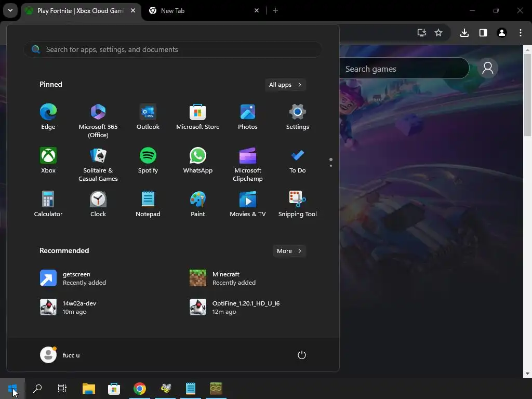Click install app icon in address bar
Image resolution: width=532 pixels, height=399 pixels.
[x=421, y=33]
